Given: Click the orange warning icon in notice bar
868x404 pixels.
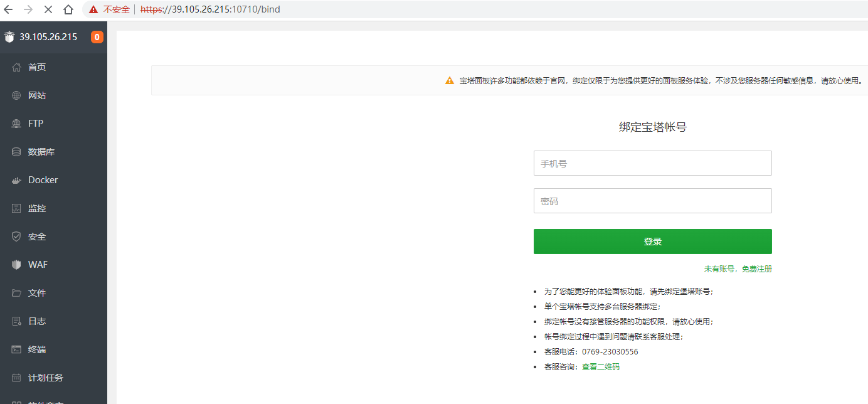Looking at the screenshot, I should [x=450, y=80].
